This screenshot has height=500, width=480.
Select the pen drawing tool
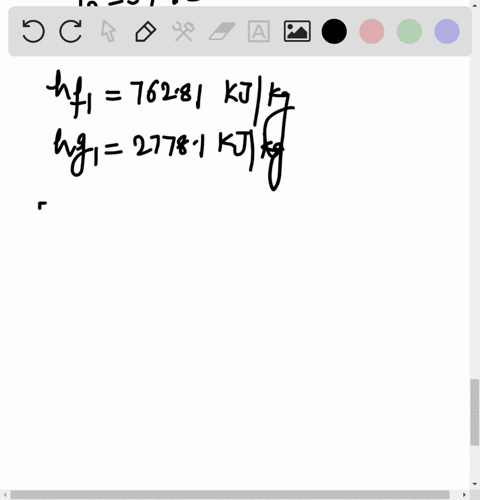tap(146, 31)
